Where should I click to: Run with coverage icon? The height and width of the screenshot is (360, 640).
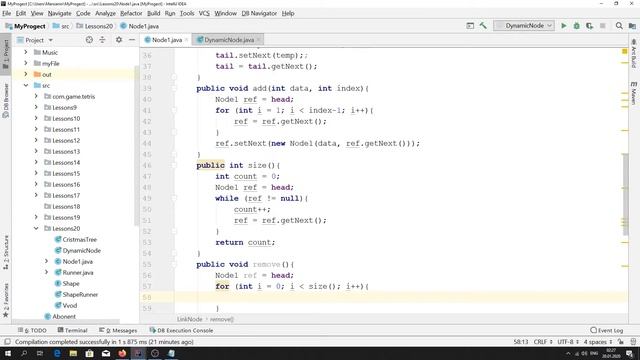(x=589, y=26)
